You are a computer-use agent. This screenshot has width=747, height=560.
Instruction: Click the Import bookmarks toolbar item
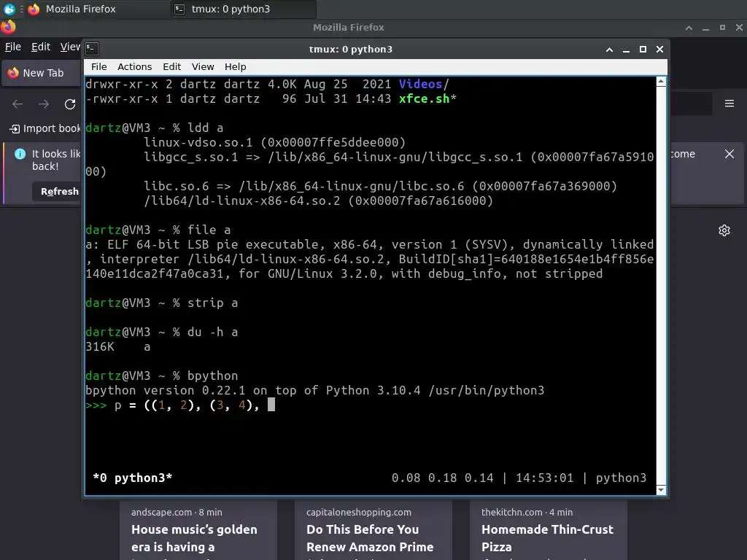(x=45, y=128)
